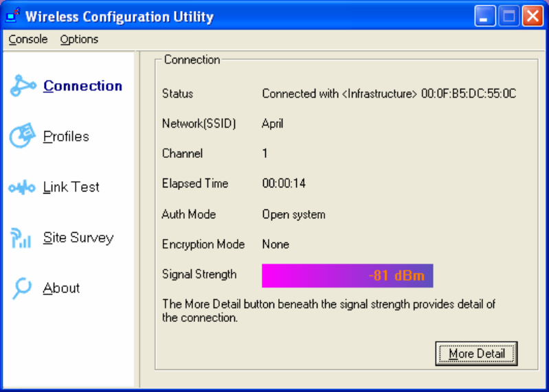Click the Profiles sidebar icon
The height and width of the screenshot is (392, 549).
click(x=22, y=137)
